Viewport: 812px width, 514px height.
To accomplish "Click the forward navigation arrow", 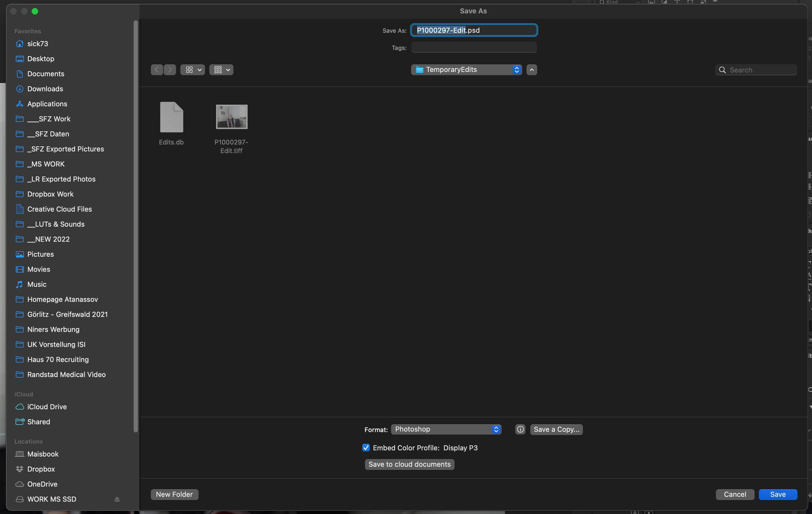I will (x=170, y=70).
